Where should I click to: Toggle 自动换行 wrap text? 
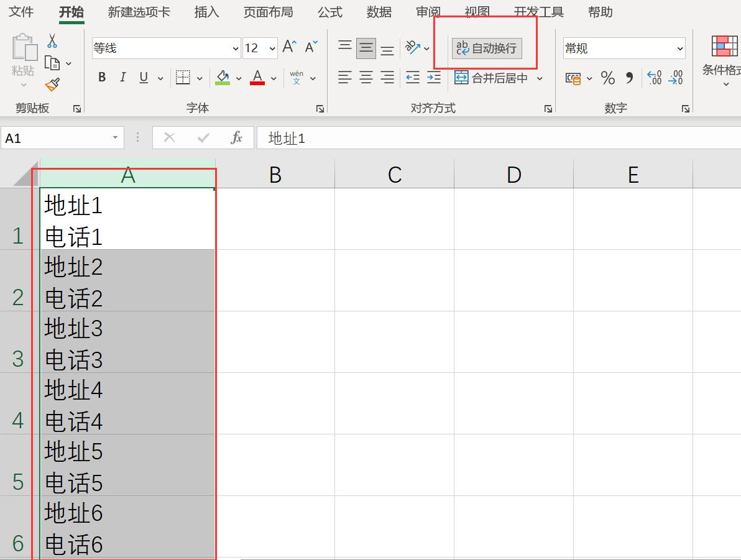[487, 48]
